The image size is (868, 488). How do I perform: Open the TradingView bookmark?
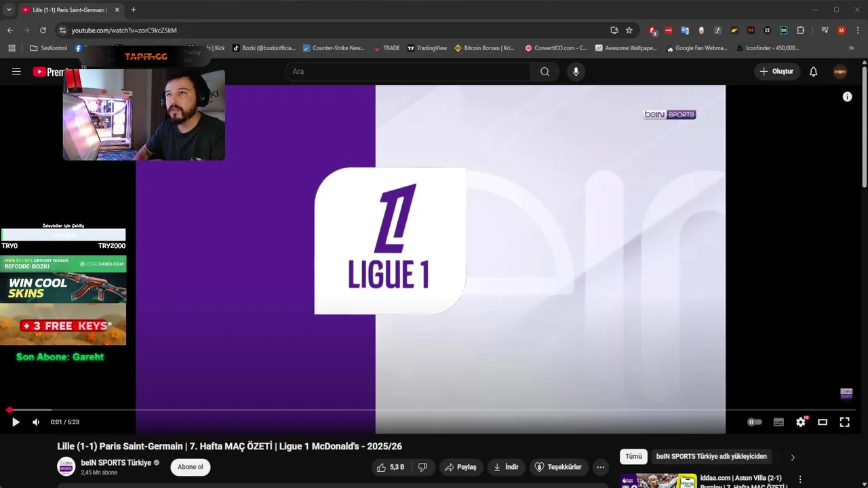point(427,48)
